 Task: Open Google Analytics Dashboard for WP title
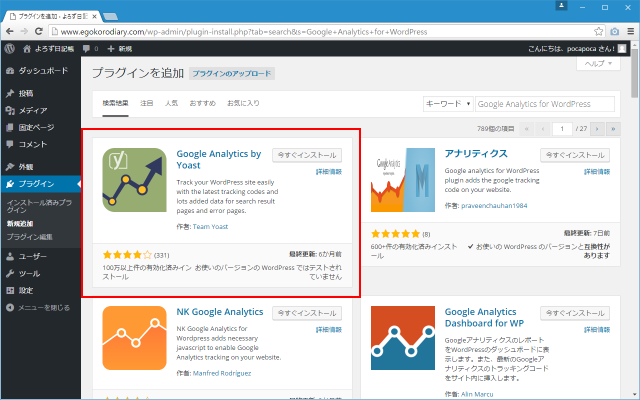pyautogui.click(x=484, y=318)
